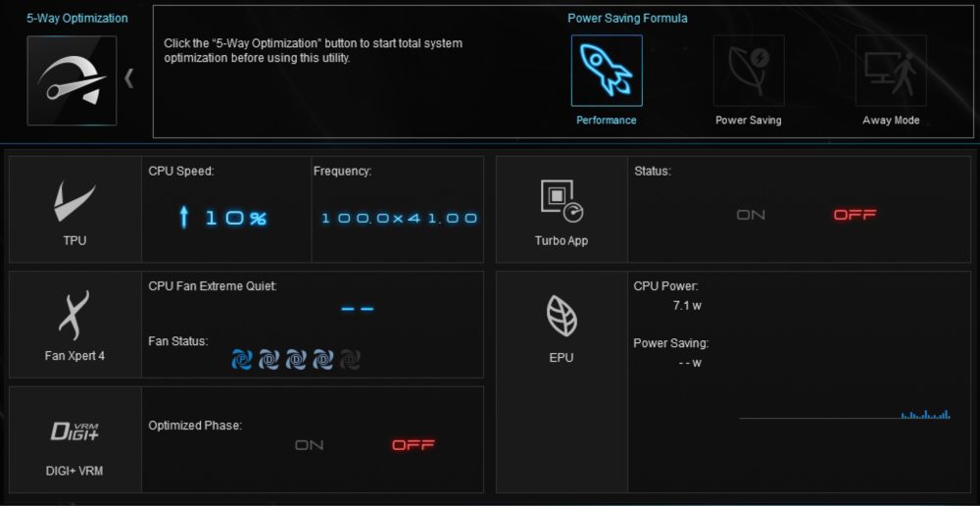The width and height of the screenshot is (980, 506).
Task: Click the TPU label text
Action: coord(74,240)
